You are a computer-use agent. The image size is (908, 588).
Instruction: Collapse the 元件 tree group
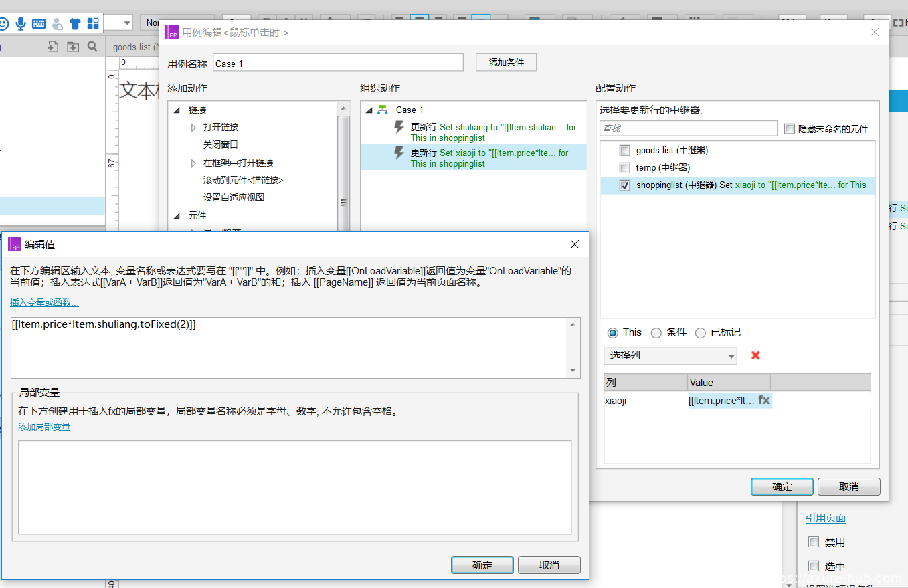click(x=177, y=215)
